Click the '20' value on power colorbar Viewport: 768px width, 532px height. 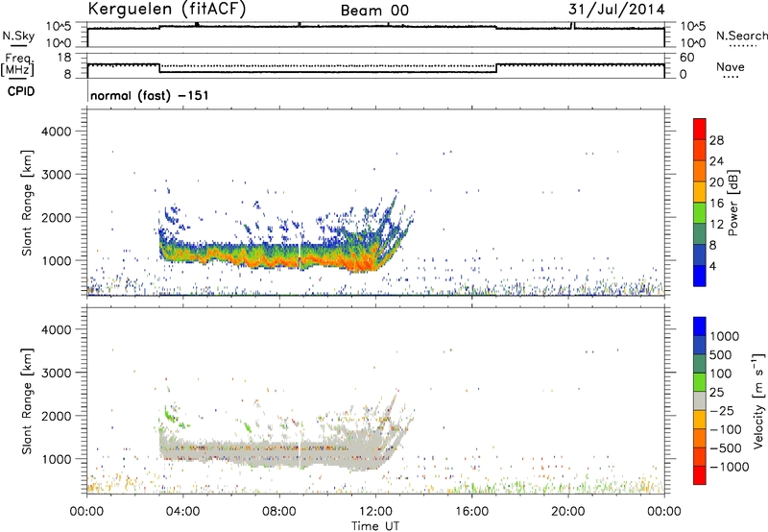(x=716, y=182)
